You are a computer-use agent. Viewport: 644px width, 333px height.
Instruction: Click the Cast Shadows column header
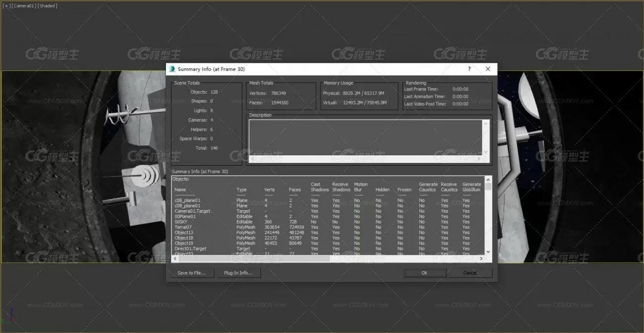320,187
